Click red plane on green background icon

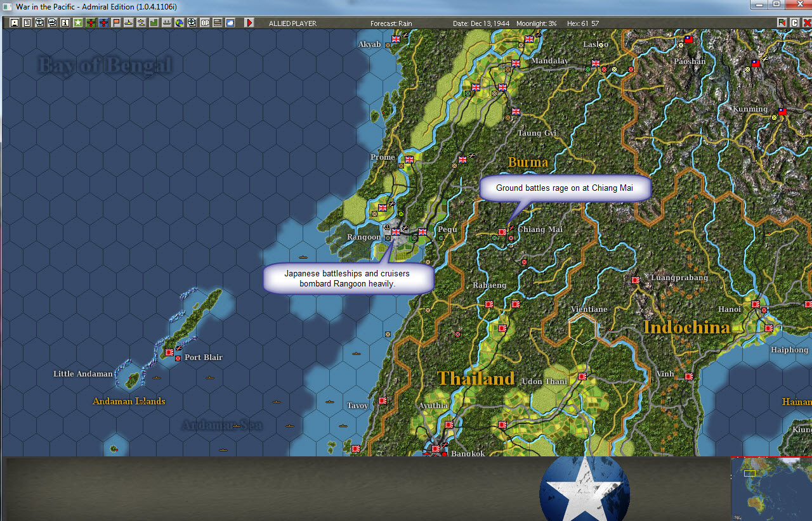(x=91, y=23)
